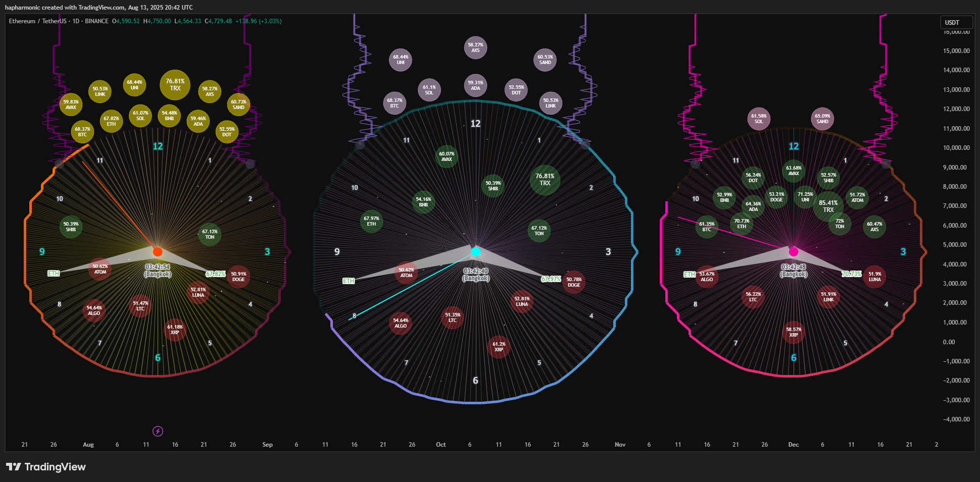Click the +138.96 (+3.03%) change value

(x=259, y=21)
